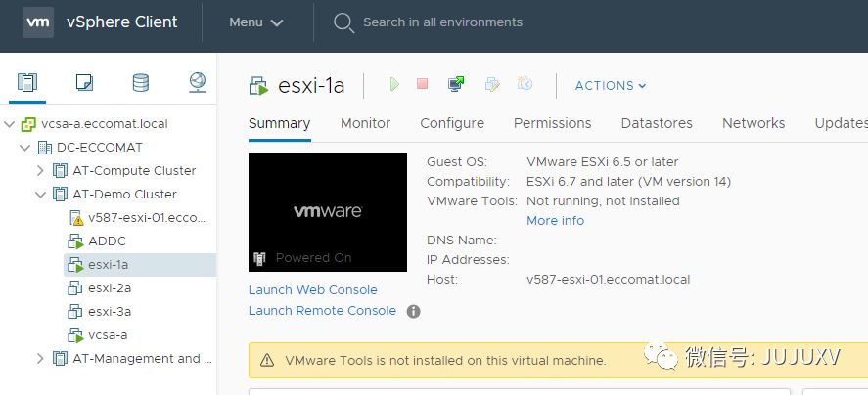Collapse the AT-Demo Cluster node
The width and height of the screenshot is (868, 395).
(x=40, y=195)
